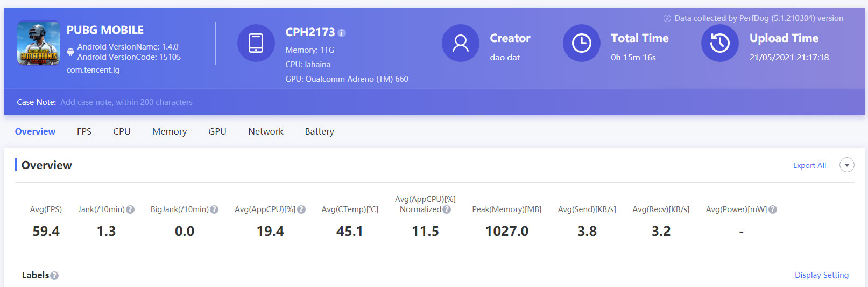Image resolution: width=868 pixels, height=287 pixels.
Task: Switch to the FPS tab
Action: (84, 131)
